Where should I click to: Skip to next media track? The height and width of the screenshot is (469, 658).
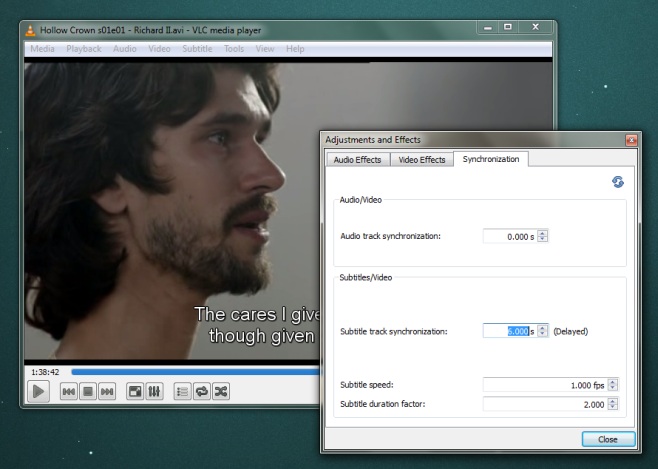pos(107,391)
